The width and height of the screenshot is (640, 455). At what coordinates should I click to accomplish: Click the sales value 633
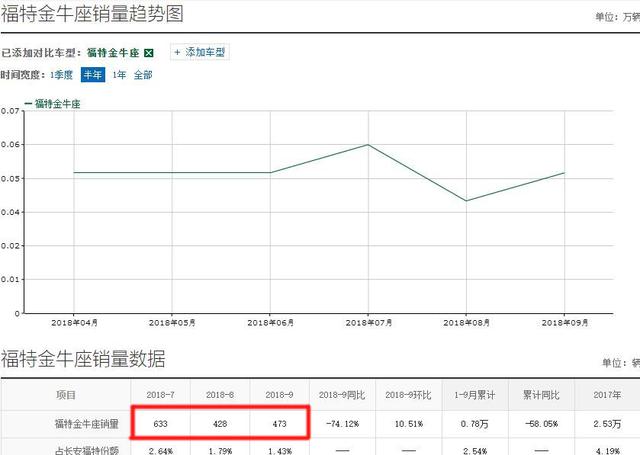click(160, 424)
